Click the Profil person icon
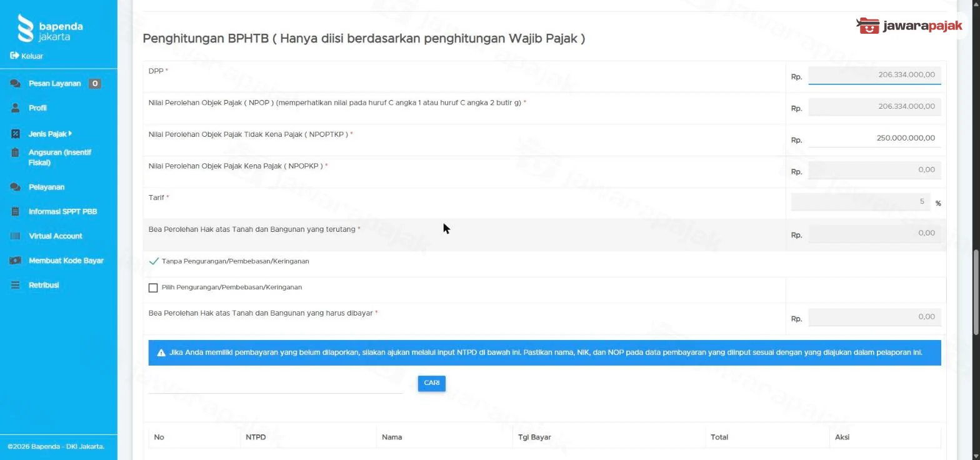Viewport: 980px width, 460px height. point(16,107)
